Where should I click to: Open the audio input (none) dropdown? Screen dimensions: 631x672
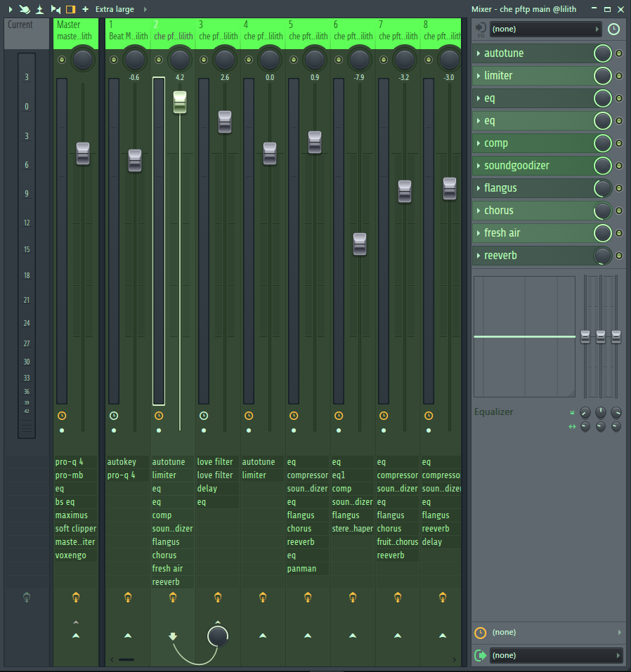pyautogui.click(x=545, y=29)
